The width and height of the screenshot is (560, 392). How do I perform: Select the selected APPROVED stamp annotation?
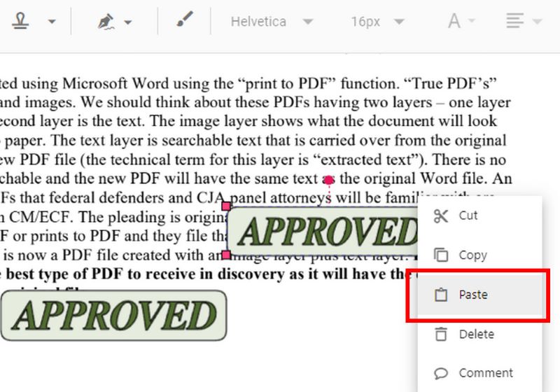tap(323, 231)
